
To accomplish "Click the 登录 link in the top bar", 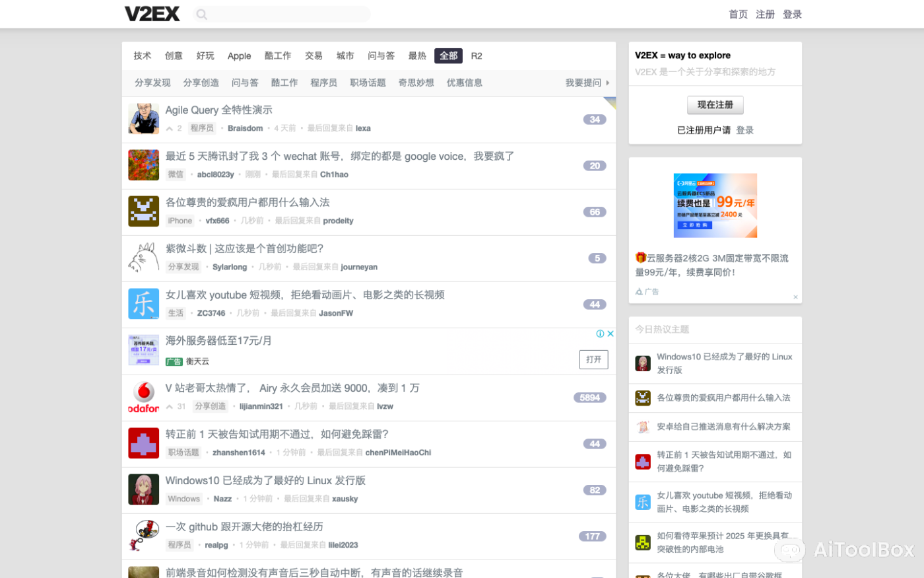I will click(792, 14).
